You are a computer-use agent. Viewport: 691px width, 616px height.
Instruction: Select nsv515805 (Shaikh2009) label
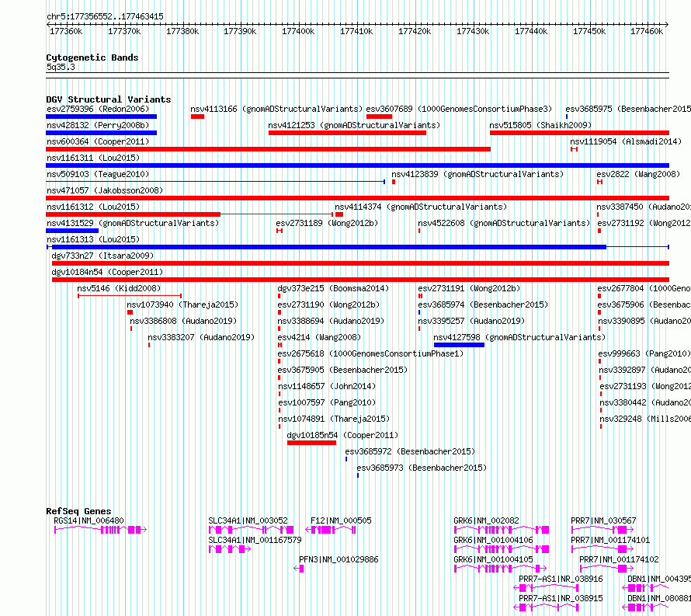click(540, 125)
